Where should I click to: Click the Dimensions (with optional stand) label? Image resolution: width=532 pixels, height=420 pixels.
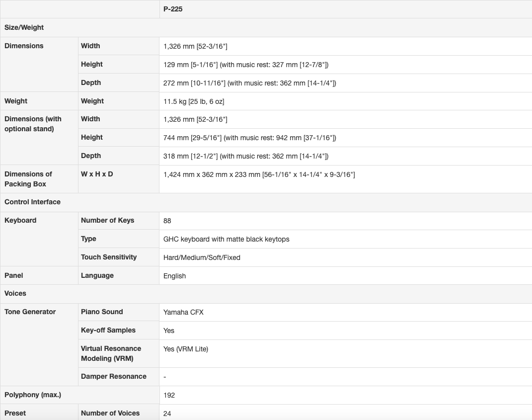pyautogui.click(x=33, y=124)
